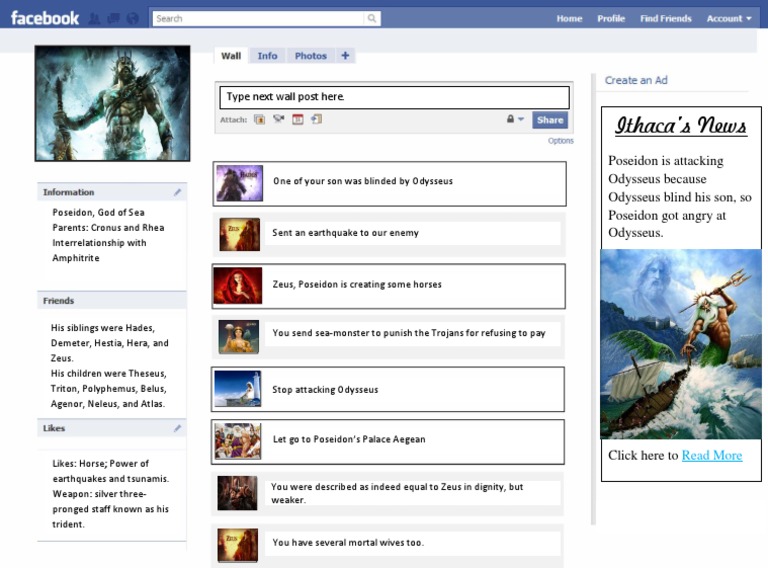Click avatar on 'creating some horses' post

pos(238,285)
